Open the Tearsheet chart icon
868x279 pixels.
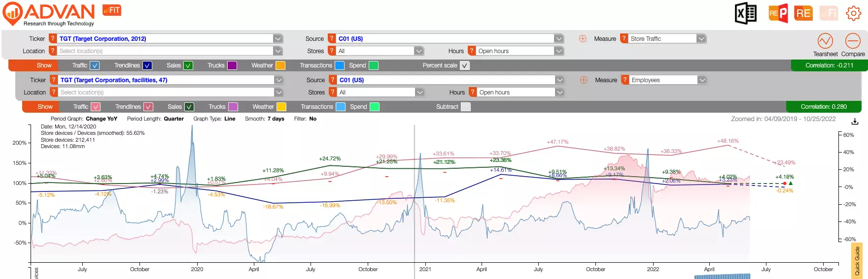click(825, 41)
